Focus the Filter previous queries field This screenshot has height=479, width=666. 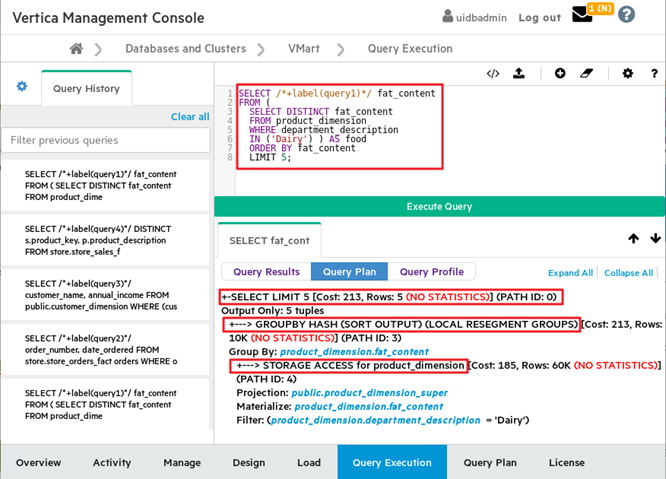point(106,140)
